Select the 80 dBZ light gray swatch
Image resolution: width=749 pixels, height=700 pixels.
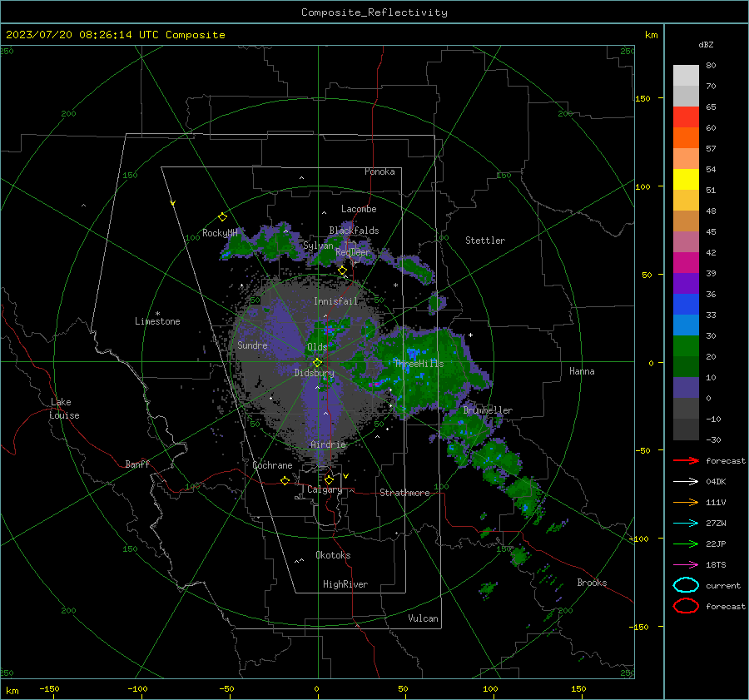[686, 75]
